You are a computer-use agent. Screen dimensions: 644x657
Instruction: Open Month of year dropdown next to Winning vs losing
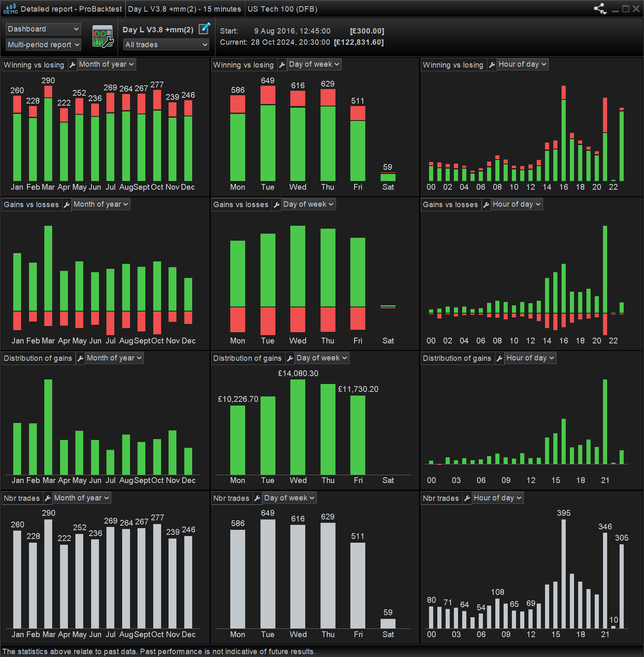pos(106,64)
